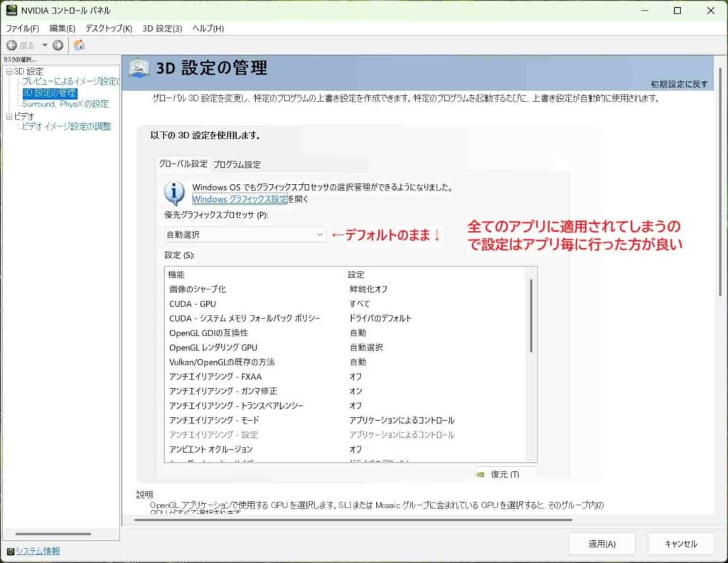728x563 pixels.
Task: Select Vulkan/OpenGLの既存の方法 row
Action: [x=346, y=362]
